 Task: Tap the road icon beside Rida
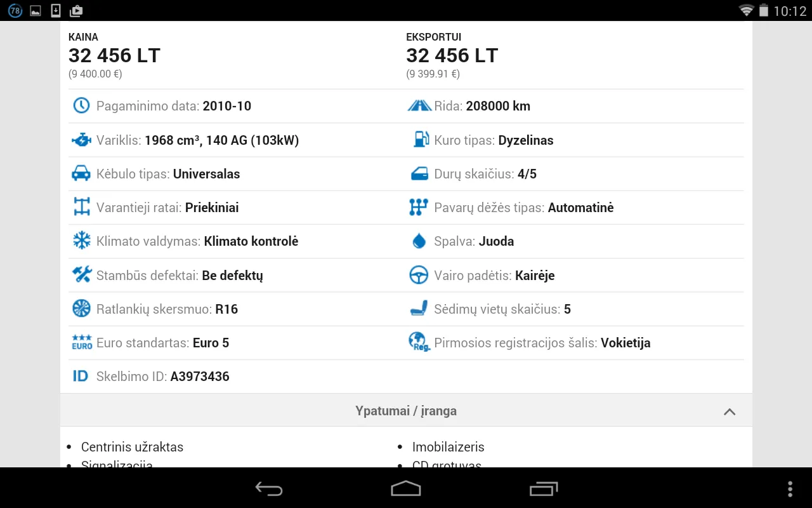point(419,105)
